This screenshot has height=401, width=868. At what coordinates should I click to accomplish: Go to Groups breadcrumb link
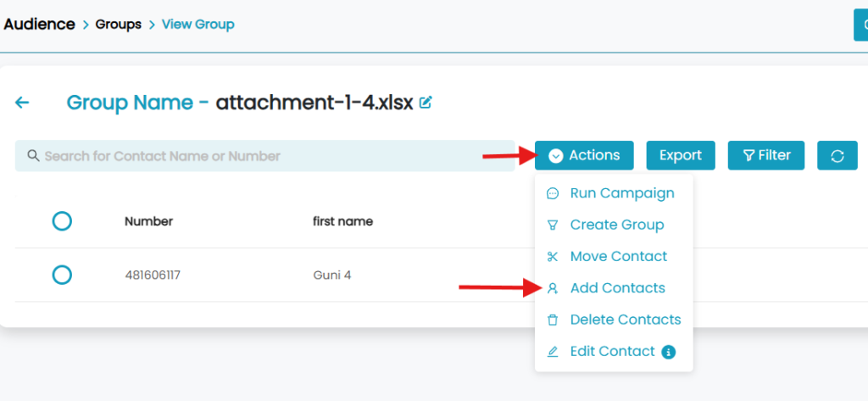118,25
